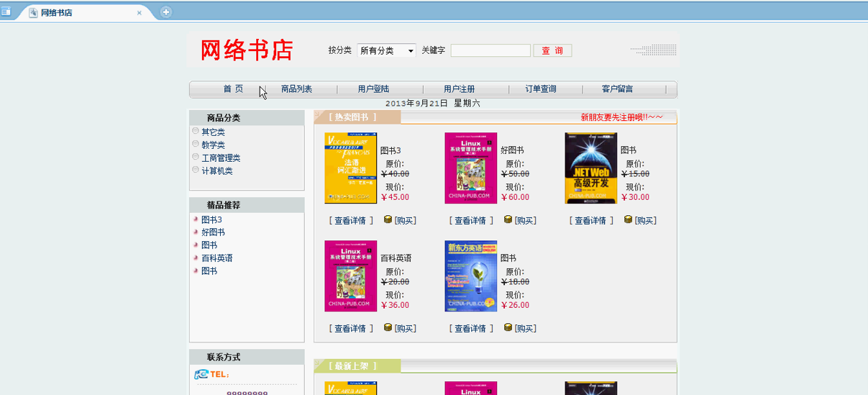The image size is (868, 395).
Task: Click the 商品分类 panel heading
Action: coord(224,118)
